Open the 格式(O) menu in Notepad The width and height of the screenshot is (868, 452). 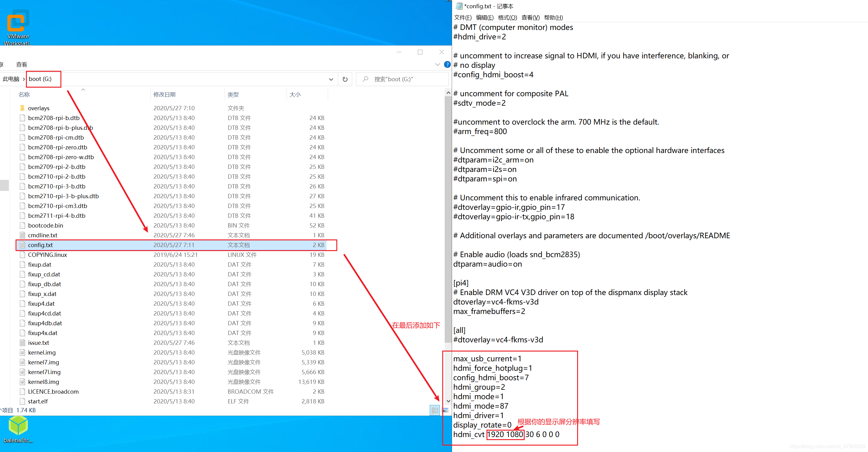pyautogui.click(x=507, y=17)
